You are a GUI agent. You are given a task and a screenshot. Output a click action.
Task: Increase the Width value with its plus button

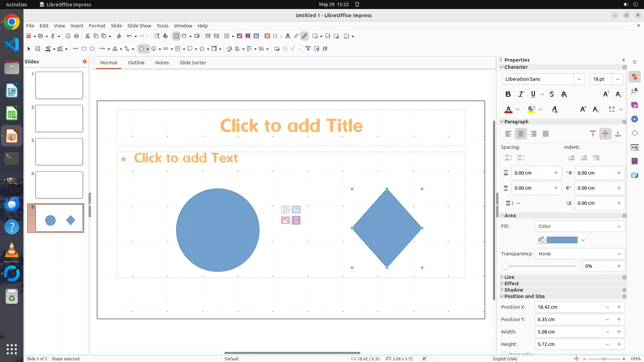tap(619, 332)
